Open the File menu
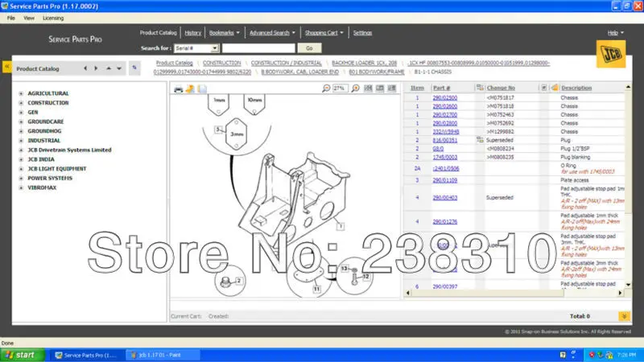 click(x=11, y=18)
